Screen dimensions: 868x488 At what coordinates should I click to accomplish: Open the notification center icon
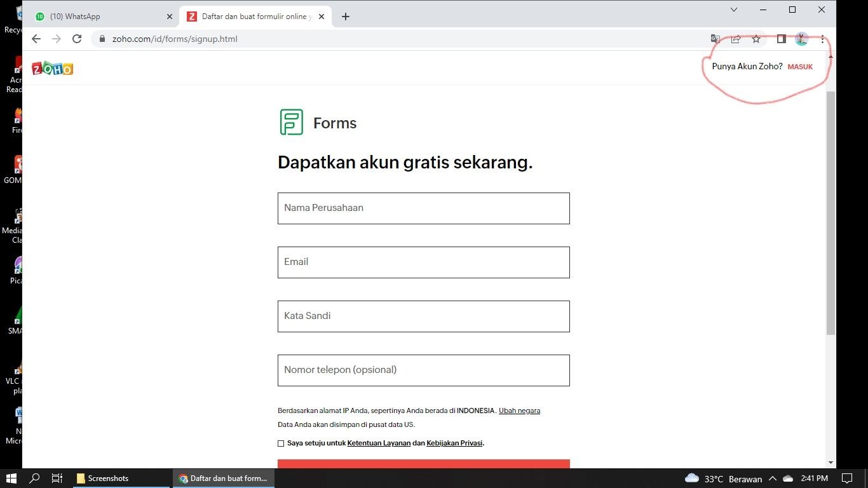(847, 478)
